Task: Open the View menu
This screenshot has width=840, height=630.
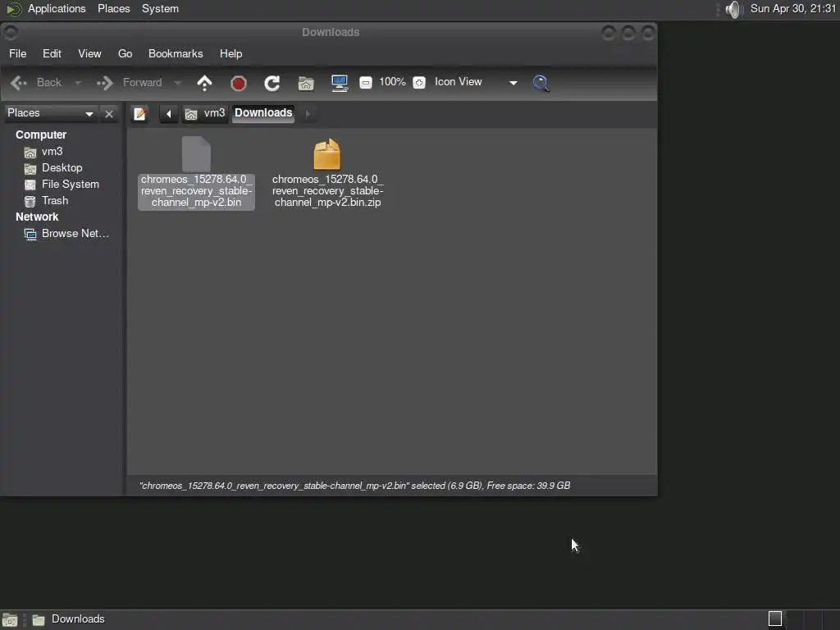Action: (89, 53)
